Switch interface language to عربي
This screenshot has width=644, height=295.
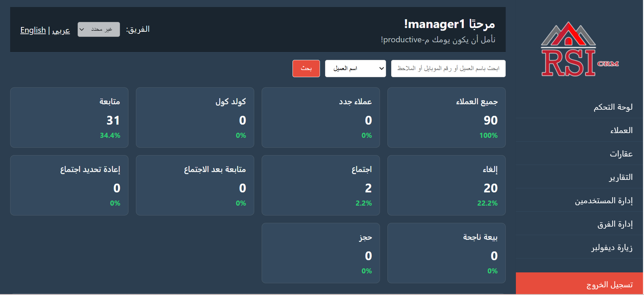coord(61,30)
